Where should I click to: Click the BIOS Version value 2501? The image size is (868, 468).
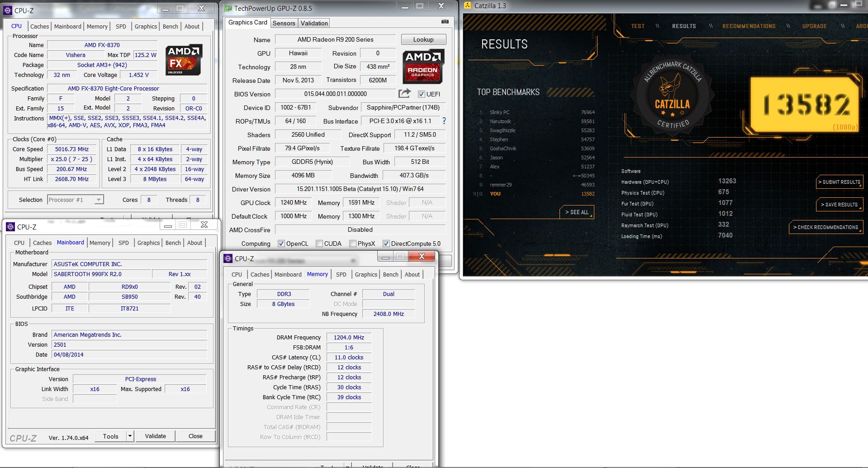click(129, 344)
